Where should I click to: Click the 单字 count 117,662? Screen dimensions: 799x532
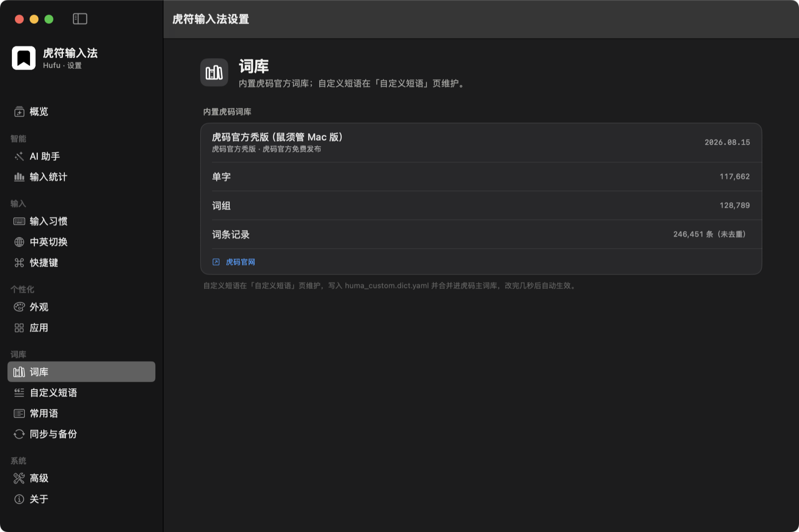click(735, 177)
